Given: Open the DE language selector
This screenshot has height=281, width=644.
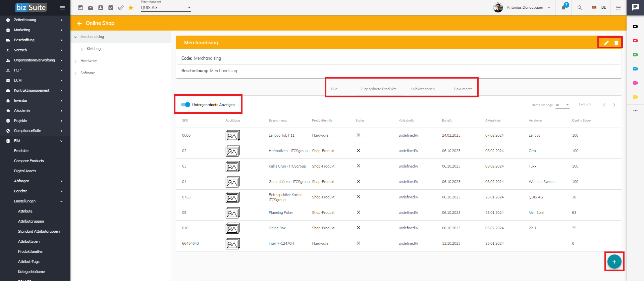Looking at the screenshot, I should (x=599, y=7).
